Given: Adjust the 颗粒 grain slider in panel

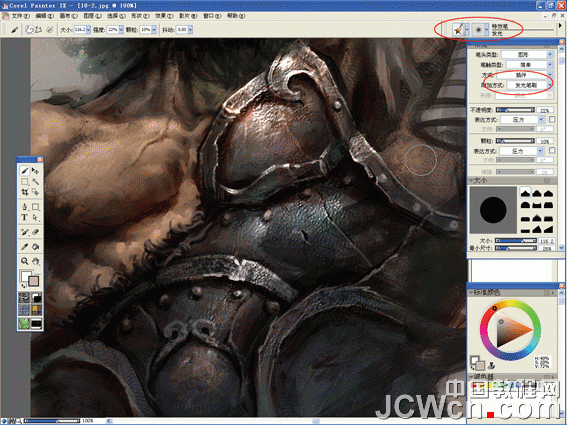Looking at the screenshot, I should click(515, 141).
